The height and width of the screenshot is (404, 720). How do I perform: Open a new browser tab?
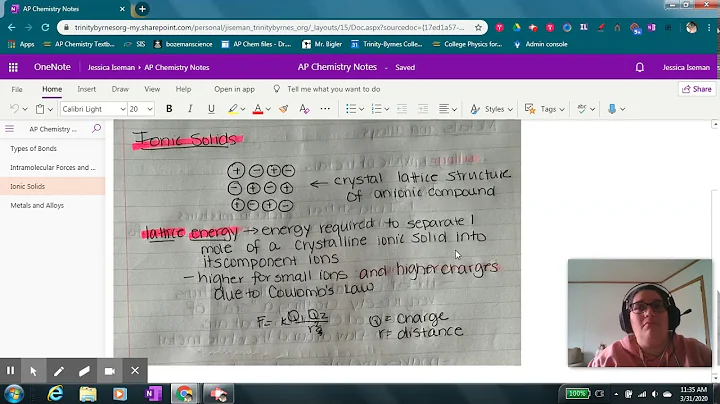(142, 9)
